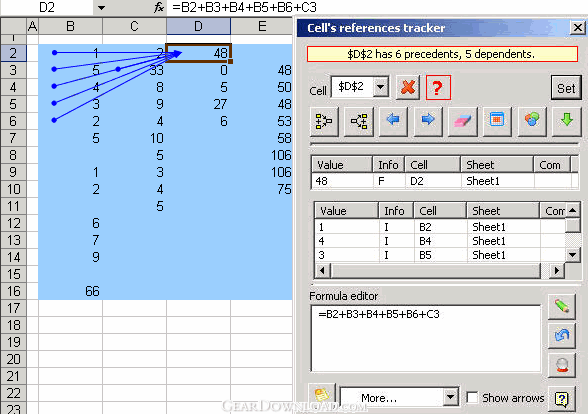Click the Set button
The height and width of the screenshot is (414, 588).
click(566, 88)
